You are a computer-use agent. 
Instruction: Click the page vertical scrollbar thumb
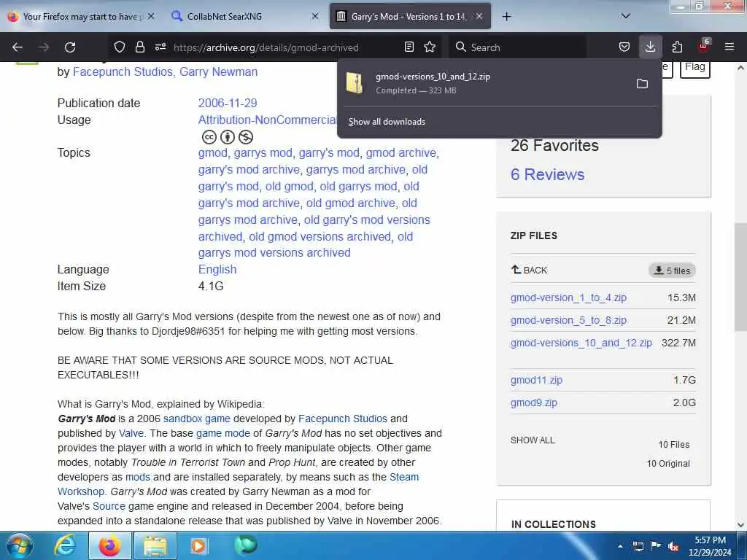(x=740, y=276)
